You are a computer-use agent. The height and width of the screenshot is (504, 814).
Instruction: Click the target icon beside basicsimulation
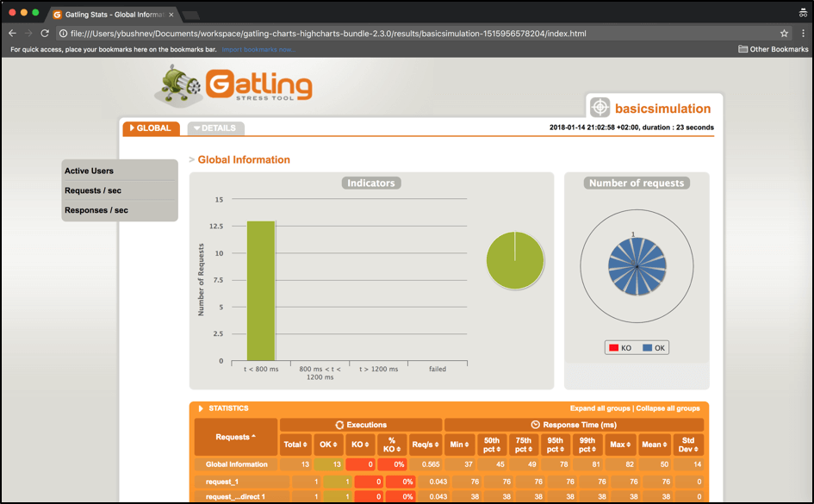(x=600, y=108)
